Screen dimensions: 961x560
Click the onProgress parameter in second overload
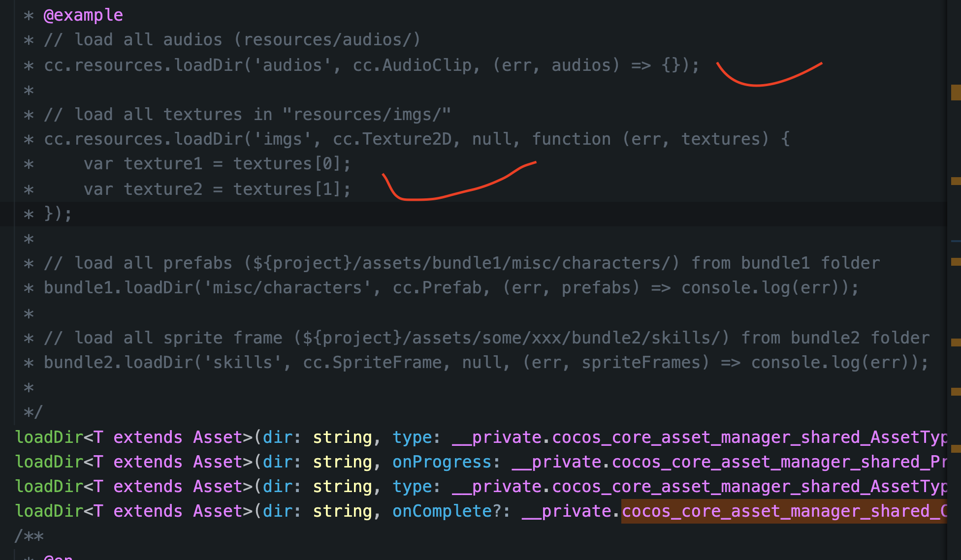coord(441,462)
